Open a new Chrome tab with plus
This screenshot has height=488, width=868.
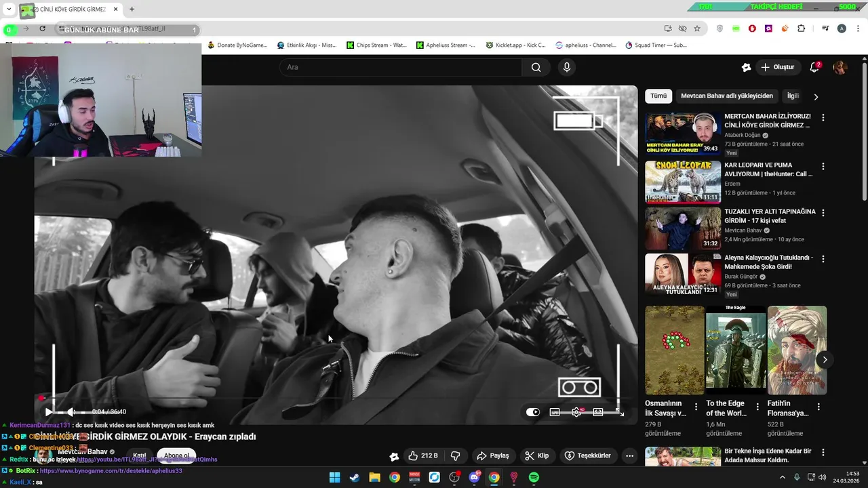[x=132, y=9]
